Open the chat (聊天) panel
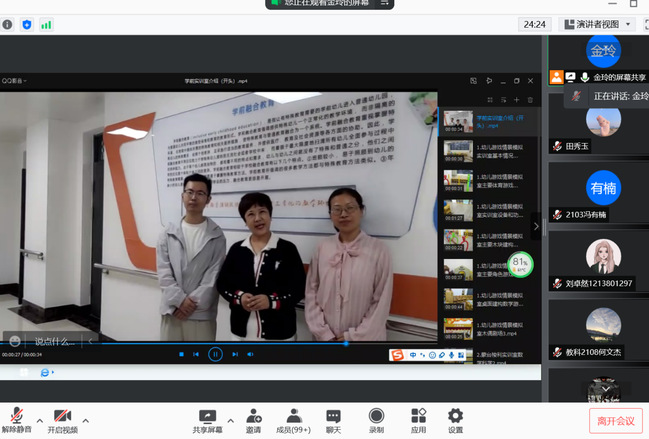This screenshot has height=439, width=649. (x=333, y=419)
